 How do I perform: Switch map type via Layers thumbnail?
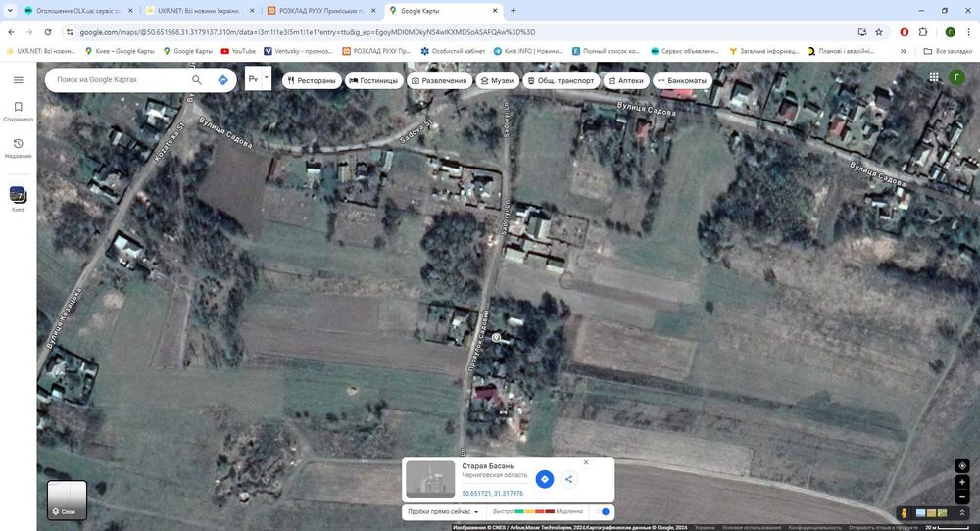[67, 500]
